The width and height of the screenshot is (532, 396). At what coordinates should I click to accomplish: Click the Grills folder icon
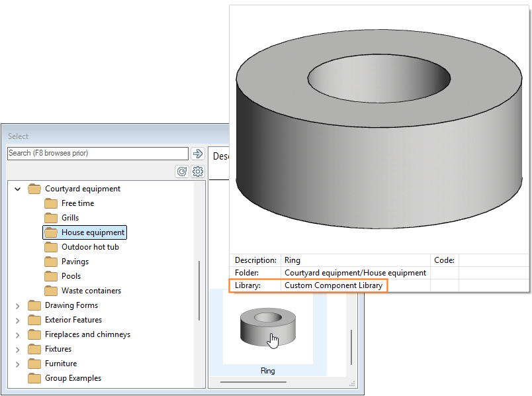click(x=51, y=218)
